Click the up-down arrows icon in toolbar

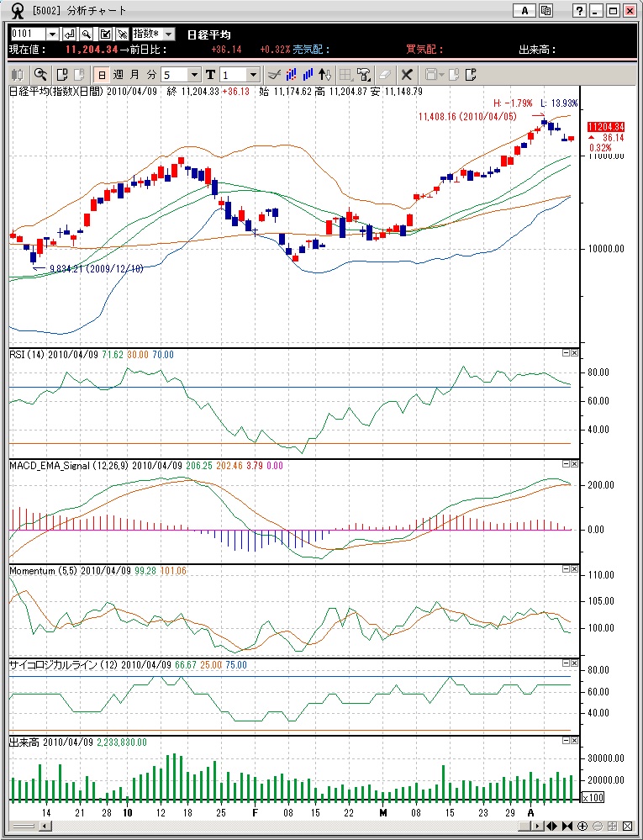click(x=325, y=75)
